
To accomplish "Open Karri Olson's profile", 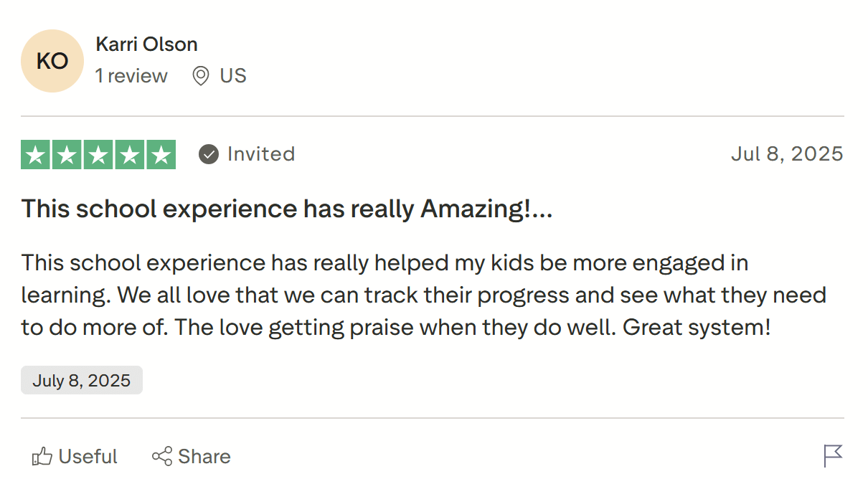I will (x=146, y=44).
